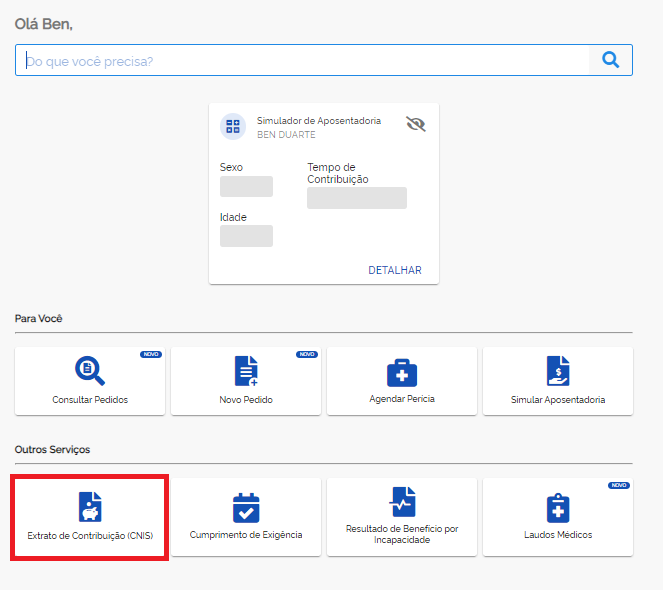Select the Novo Pedido label
This screenshot has width=663, height=590.
pos(246,400)
